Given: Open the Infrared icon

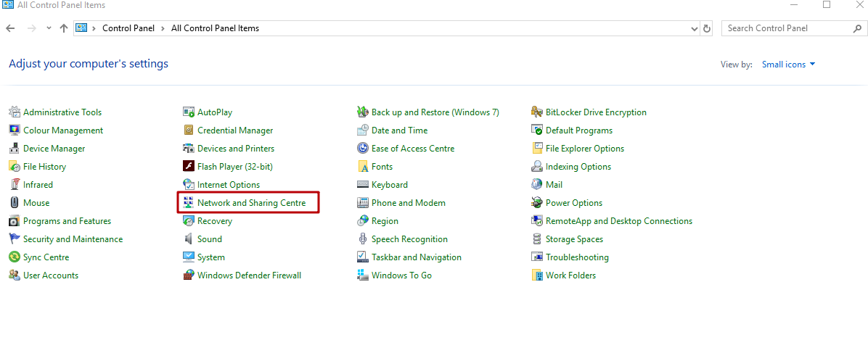Looking at the screenshot, I should click(15, 185).
